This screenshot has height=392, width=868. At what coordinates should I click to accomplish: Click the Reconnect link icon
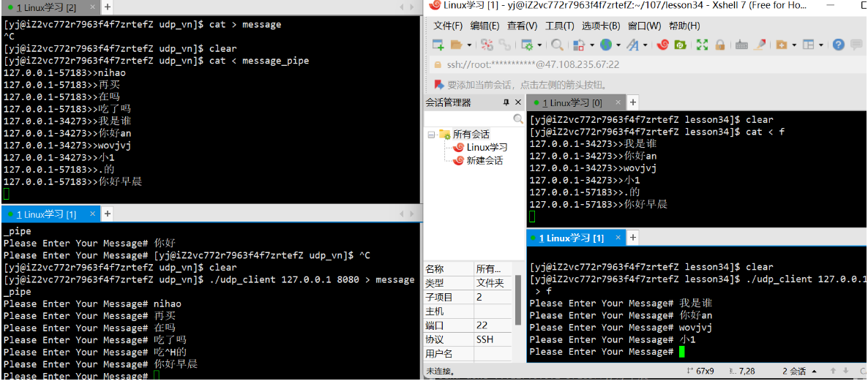click(x=504, y=45)
